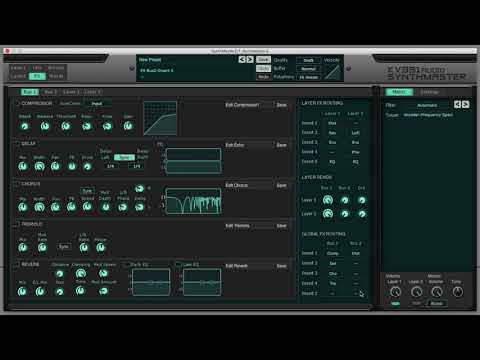Click the Layer 2 Dry send knob
Image resolution: width=480 pixels, height=360 pixels.
point(362,214)
